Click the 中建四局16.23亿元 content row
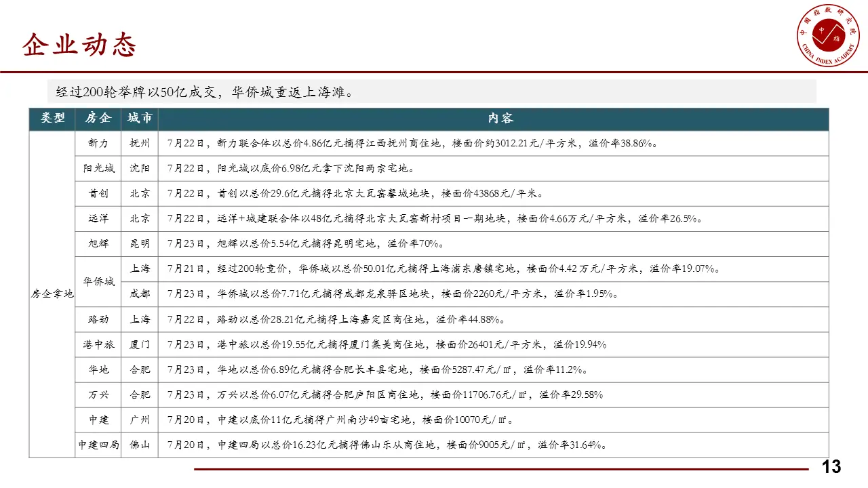 pos(494,445)
